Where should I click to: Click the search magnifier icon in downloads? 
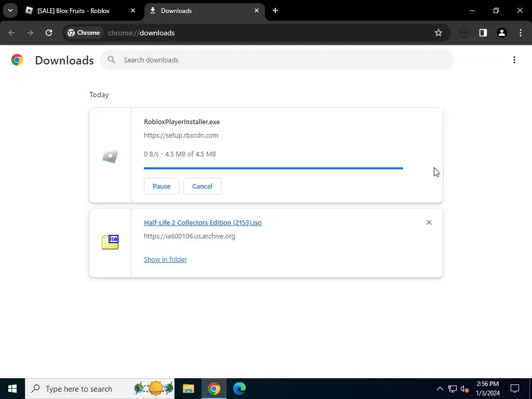click(x=111, y=60)
